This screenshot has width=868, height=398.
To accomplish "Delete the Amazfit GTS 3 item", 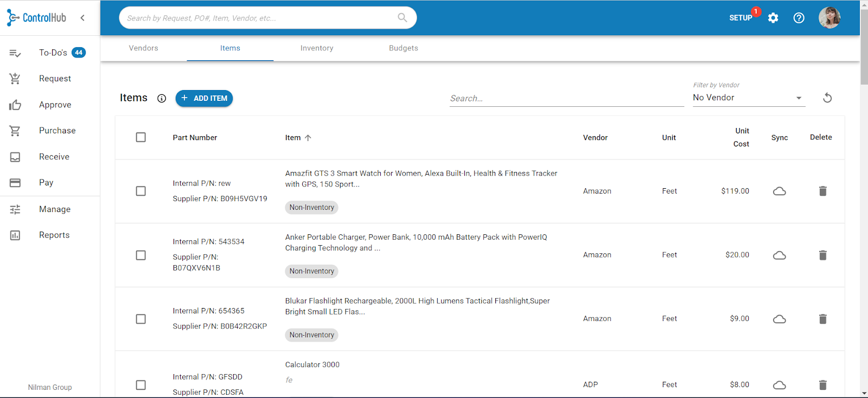I will 823,191.
